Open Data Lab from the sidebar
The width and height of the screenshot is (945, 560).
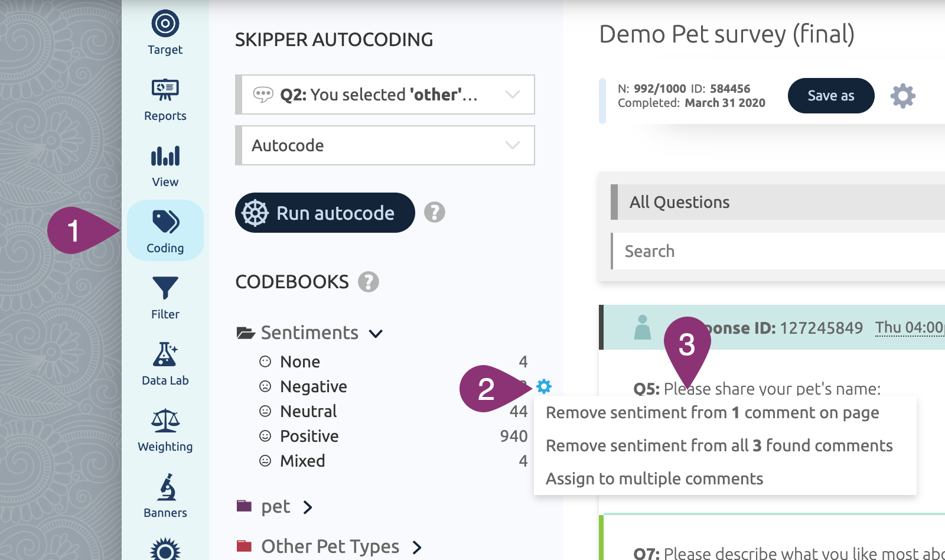(164, 356)
